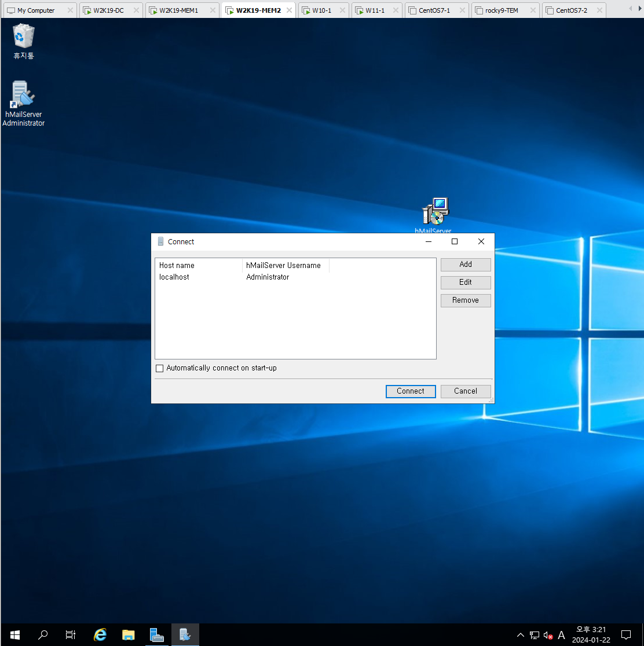Screen dimensions: 644x646
Task: Maximize the Connect dialog
Action: (x=455, y=242)
